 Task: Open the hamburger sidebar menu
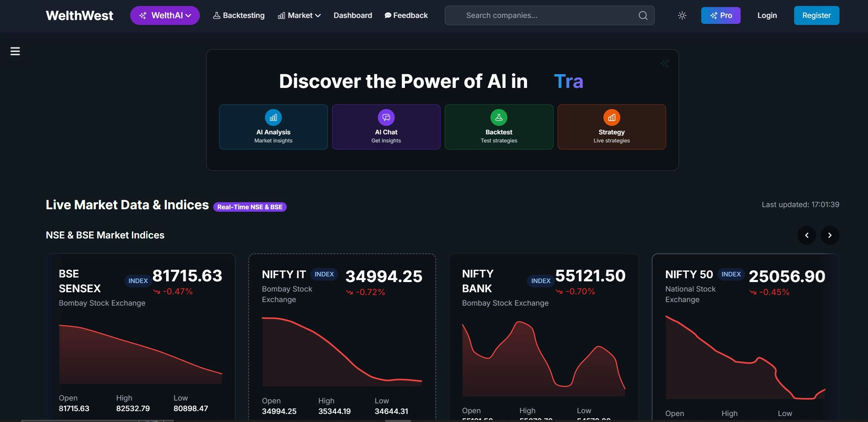(x=15, y=51)
